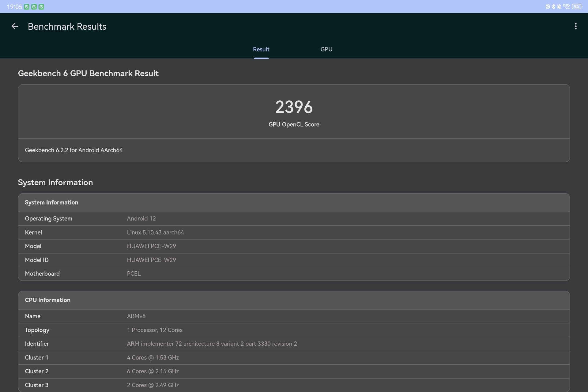
Task: Tap the Wi-Fi signal icon
Action: [x=566, y=7]
